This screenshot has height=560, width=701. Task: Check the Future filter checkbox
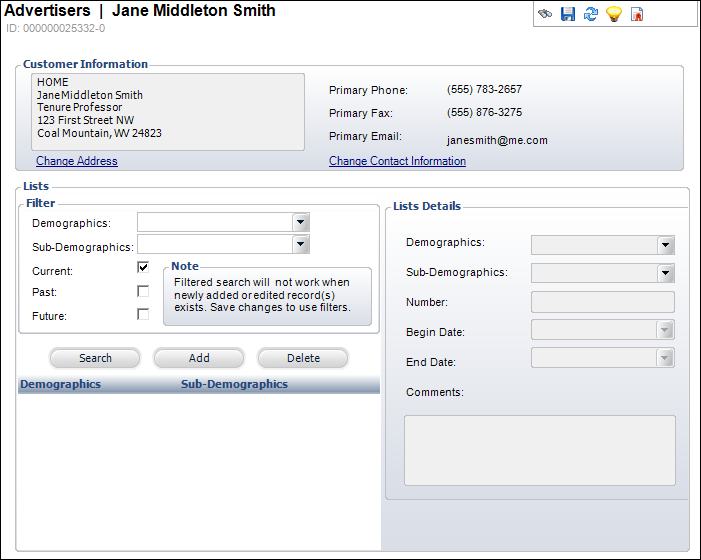pyautogui.click(x=143, y=314)
